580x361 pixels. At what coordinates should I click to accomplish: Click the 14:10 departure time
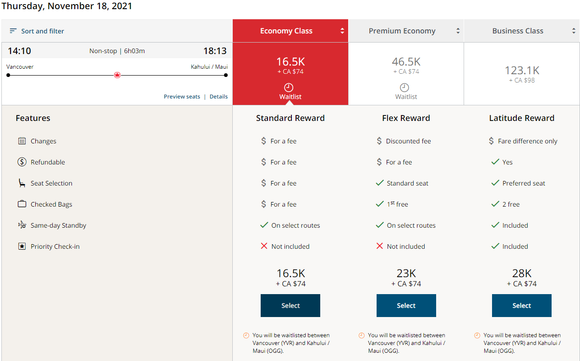[20, 51]
